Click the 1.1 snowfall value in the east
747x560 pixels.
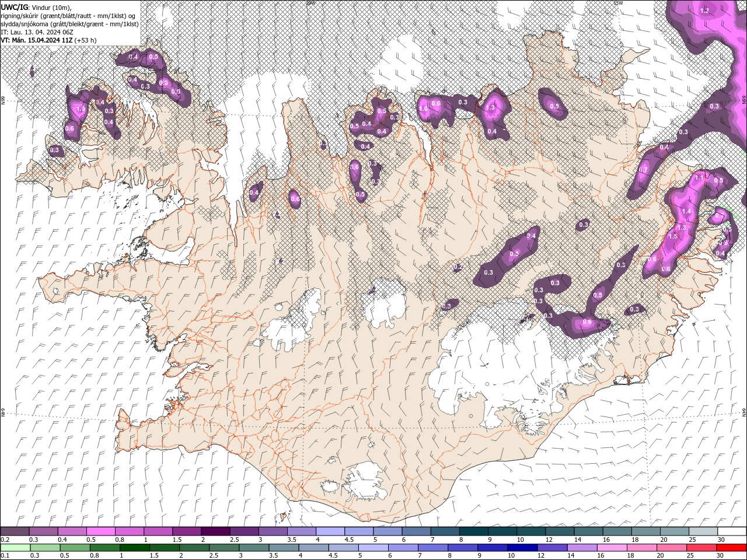click(x=699, y=177)
